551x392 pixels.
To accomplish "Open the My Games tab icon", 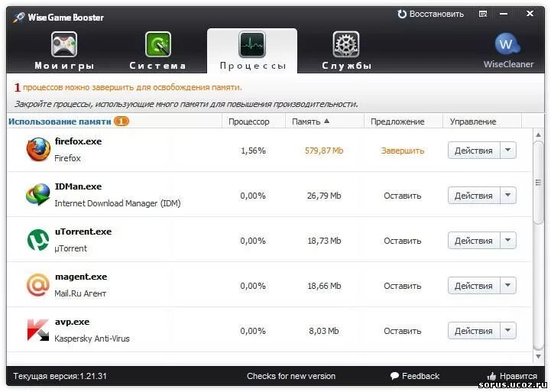I will coord(63,44).
